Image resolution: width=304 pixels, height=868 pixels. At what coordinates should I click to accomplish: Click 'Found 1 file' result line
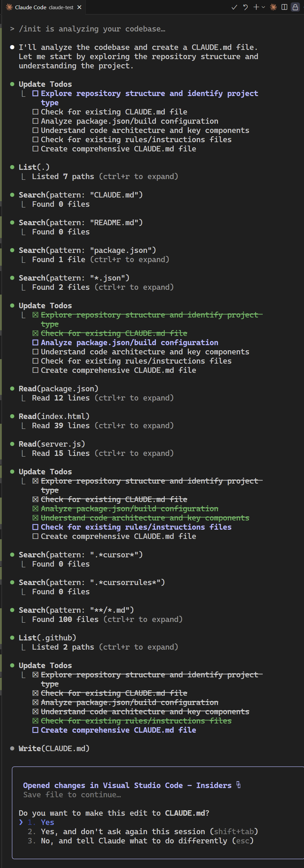pos(101,259)
